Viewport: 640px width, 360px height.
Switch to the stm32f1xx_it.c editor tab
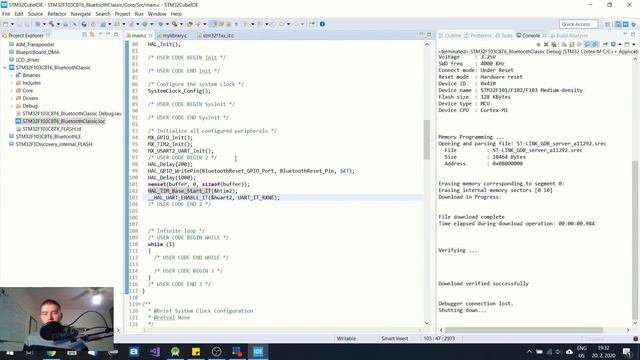pyautogui.click(x=218, y=36)
